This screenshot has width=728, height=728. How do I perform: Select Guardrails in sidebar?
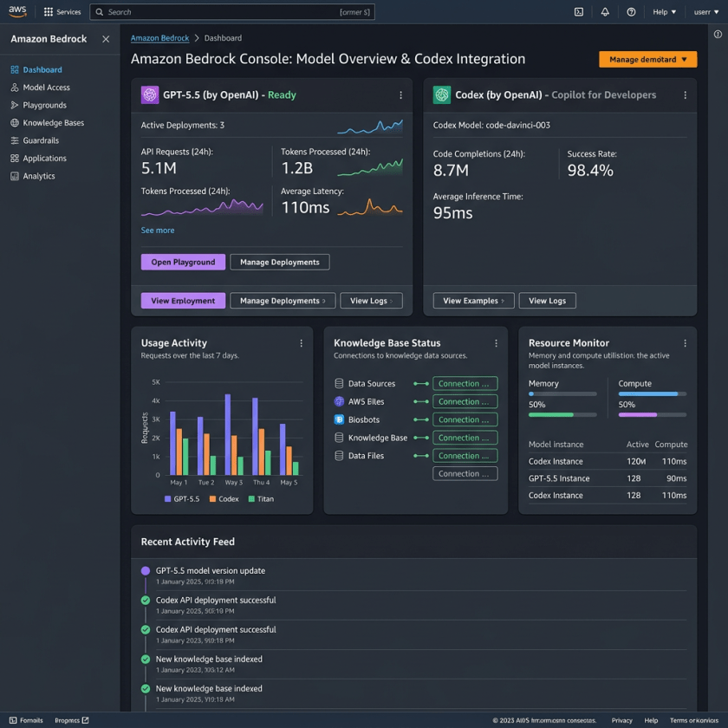pos(41,140)
